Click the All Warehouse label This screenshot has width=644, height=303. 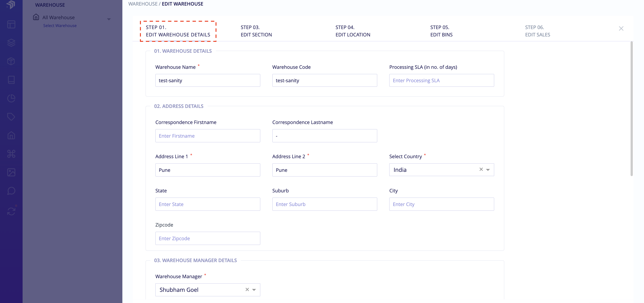(x=58, y=17)
